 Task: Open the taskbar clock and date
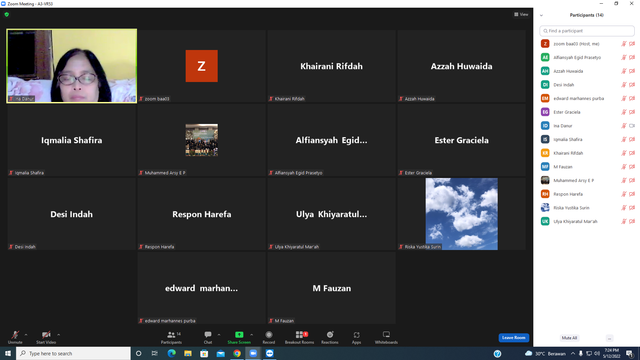[611, 353]
